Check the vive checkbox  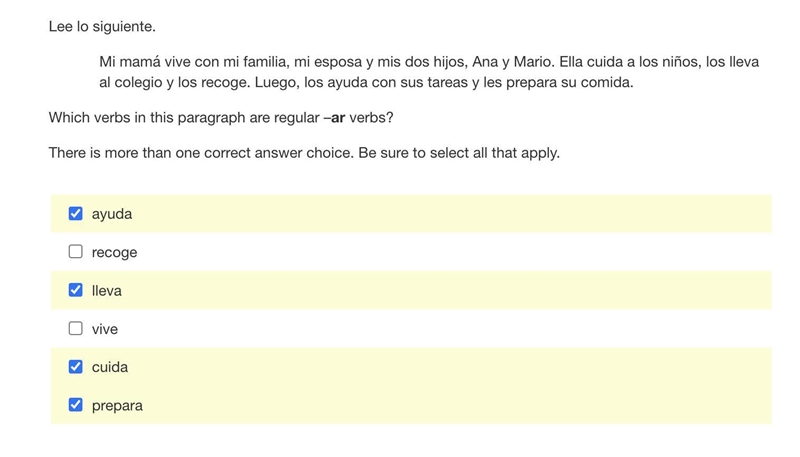pos(76,328)
